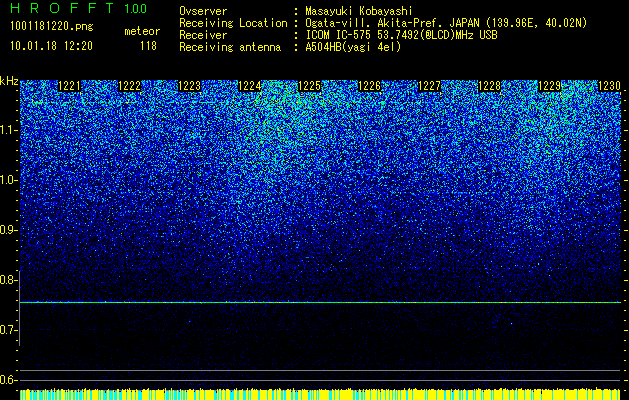
Task: Click the Ogata-vill. Akita-Pref. JAPAN location text
Action: [446, 23]
